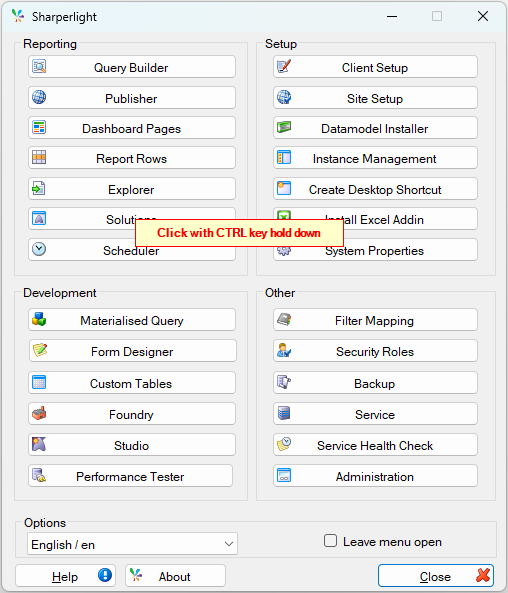
Task: Open Report Rows
Action: pyautogui.click(x=132, y=158)
